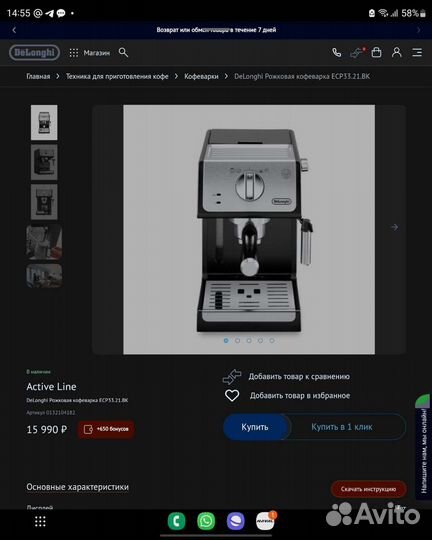Open the dock app with notification badge
The image size is (432, 540).
(265, 521)
